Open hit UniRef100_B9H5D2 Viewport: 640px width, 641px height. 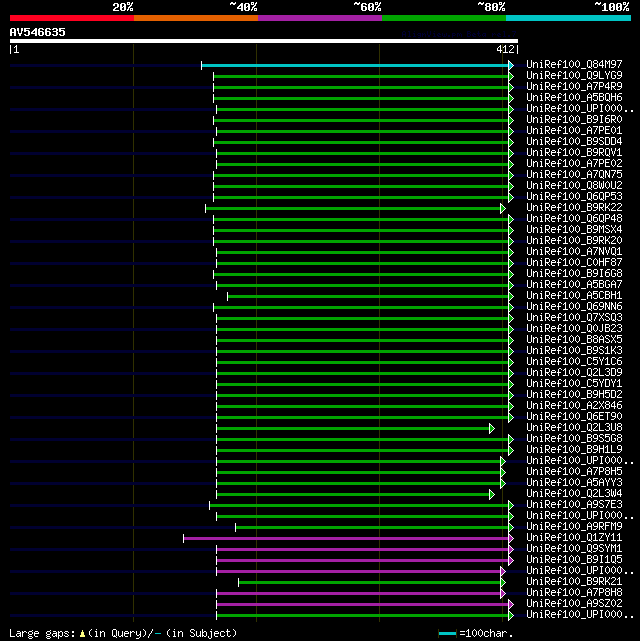click(x=574, y=395)
